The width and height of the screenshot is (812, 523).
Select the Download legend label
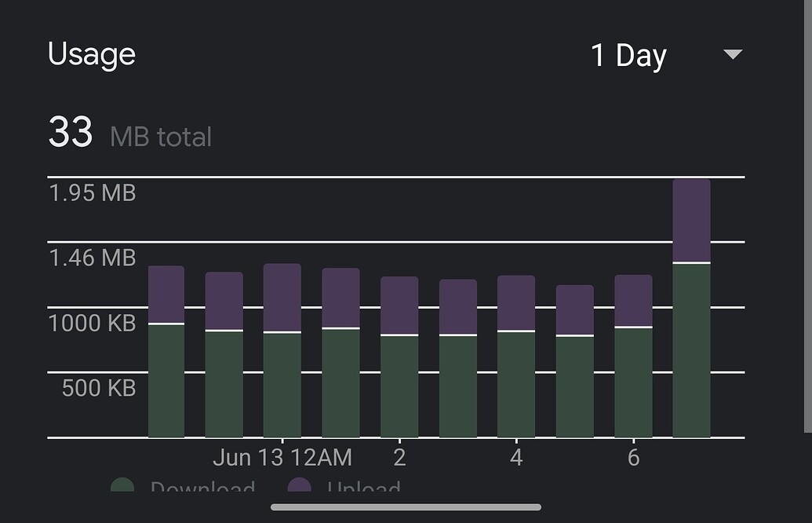click(202, 488)
